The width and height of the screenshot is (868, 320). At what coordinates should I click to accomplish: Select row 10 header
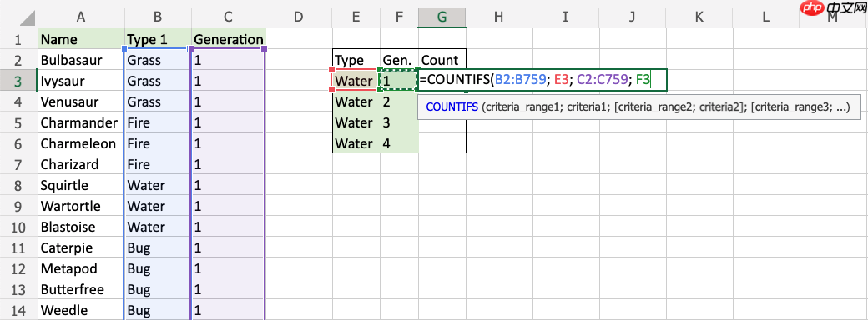point(18,227)
